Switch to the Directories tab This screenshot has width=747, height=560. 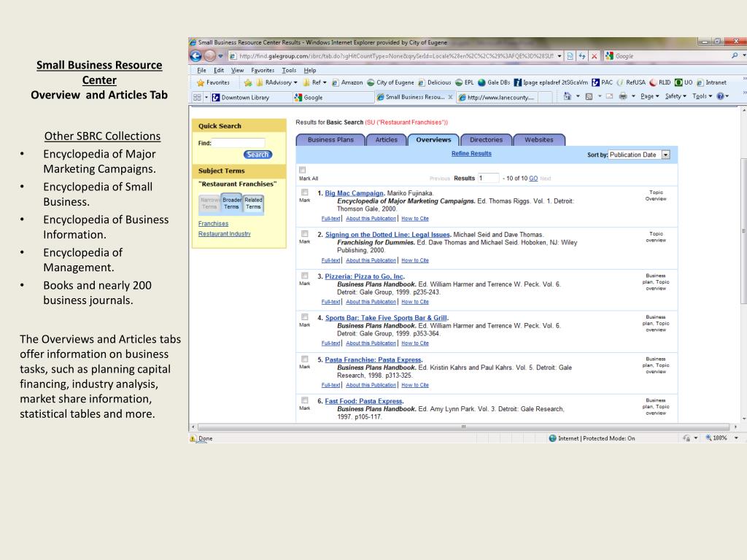tap(486, 139)
